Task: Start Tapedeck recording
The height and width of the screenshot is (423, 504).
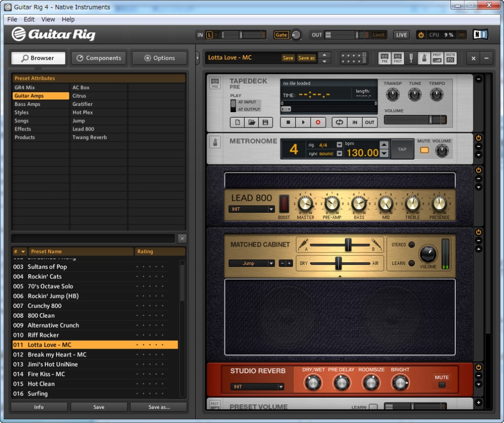Action: [x=318, y=122]
